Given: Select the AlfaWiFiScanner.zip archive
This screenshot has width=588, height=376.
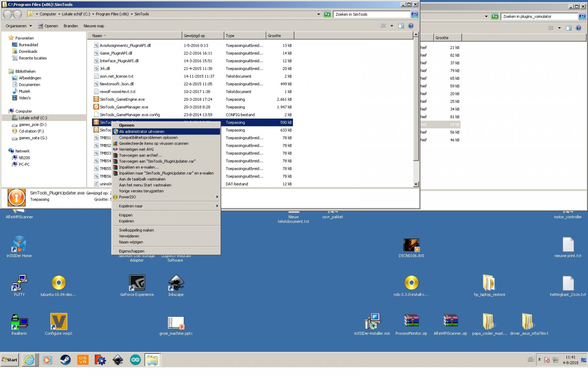Looking at the screenshot, I should [450, 324].
